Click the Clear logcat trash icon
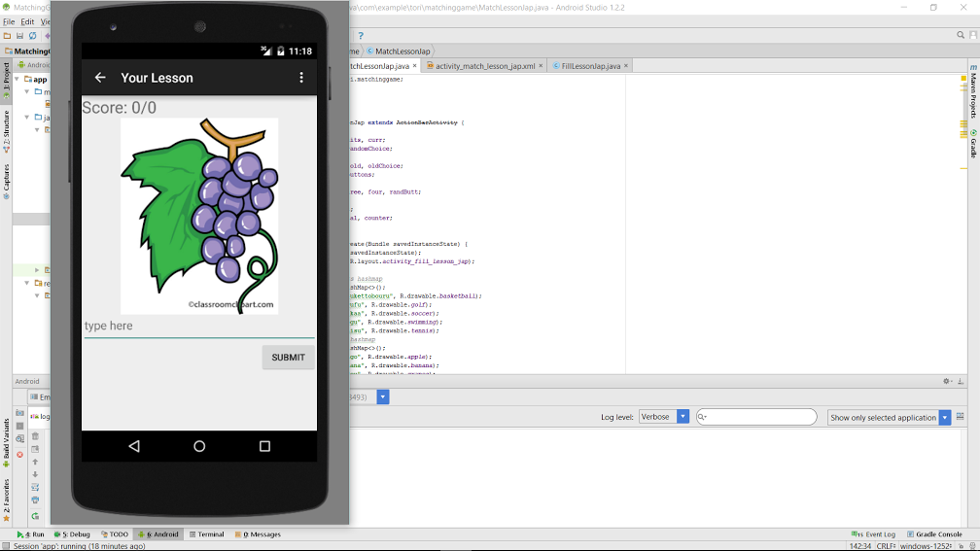 [x=35, y=436]
